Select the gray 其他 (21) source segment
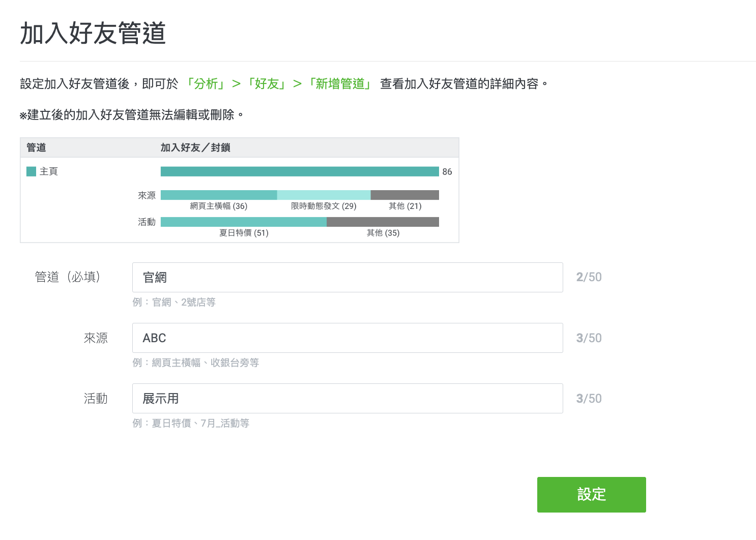 (x=404, y=195)
